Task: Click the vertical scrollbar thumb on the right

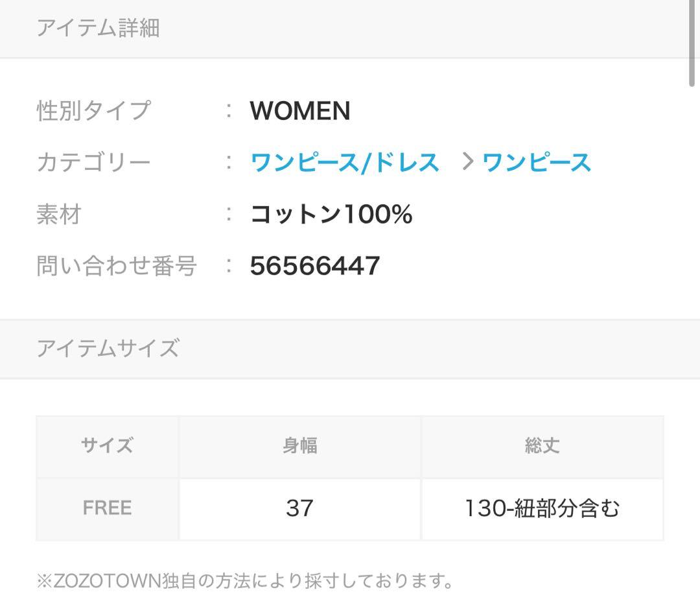Action: pyautogui.click(x=693, y=42)
